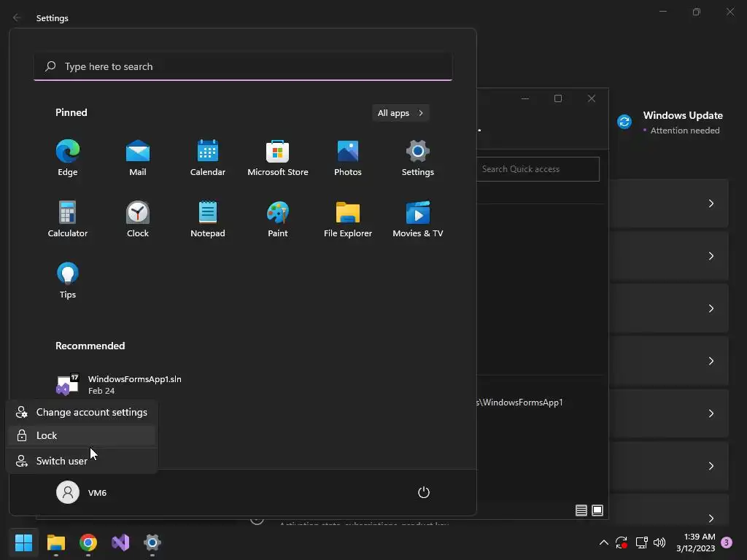This screenshot has height=560, width=747.
Task: Open Settings from the pinned apps grid
Action: click(418, 158)
